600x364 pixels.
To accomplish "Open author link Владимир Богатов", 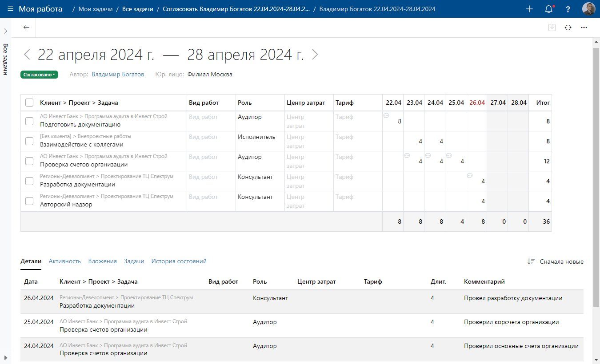I will [x=118, y=75].
